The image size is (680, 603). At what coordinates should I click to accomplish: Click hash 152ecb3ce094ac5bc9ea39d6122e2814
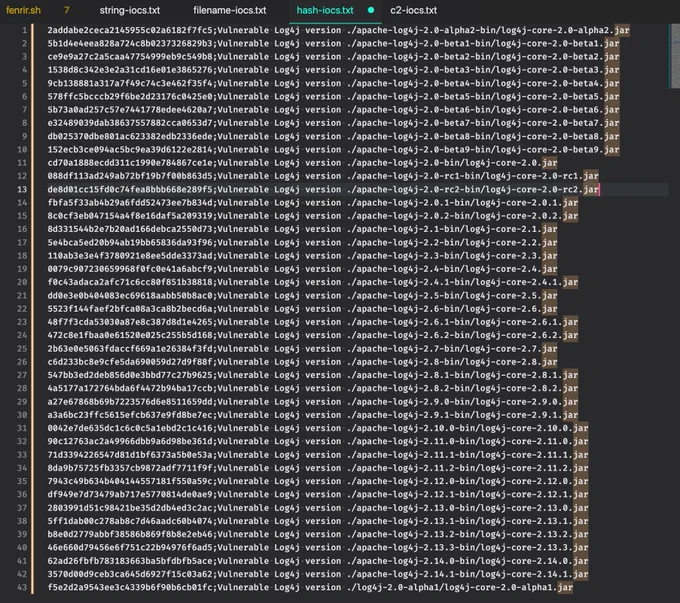(x=131, y=150)
